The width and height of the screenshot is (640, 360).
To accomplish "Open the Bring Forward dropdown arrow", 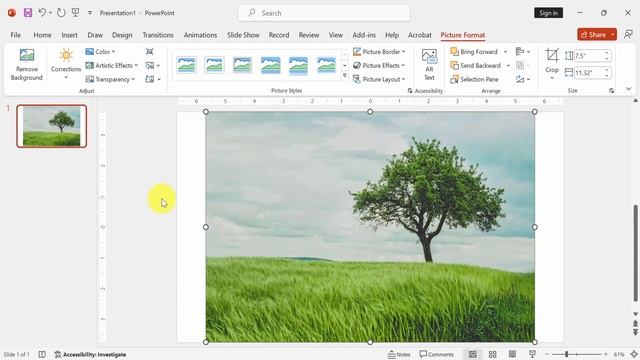I will tap(505, 51).
